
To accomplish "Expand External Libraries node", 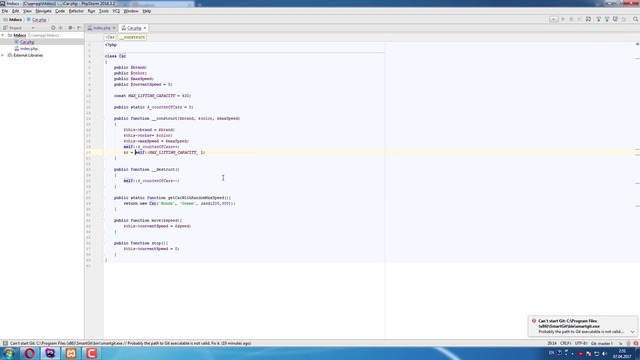I will [3, 55].
